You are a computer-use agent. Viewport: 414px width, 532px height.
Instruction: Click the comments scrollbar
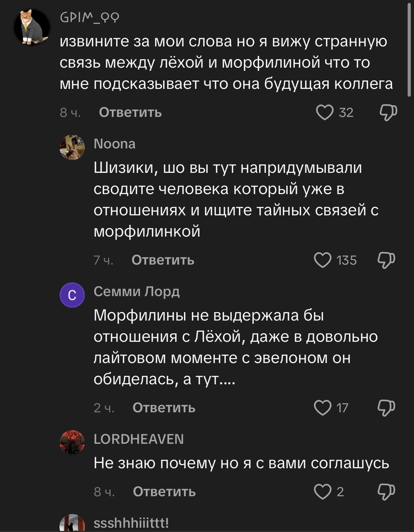(410, 50)
